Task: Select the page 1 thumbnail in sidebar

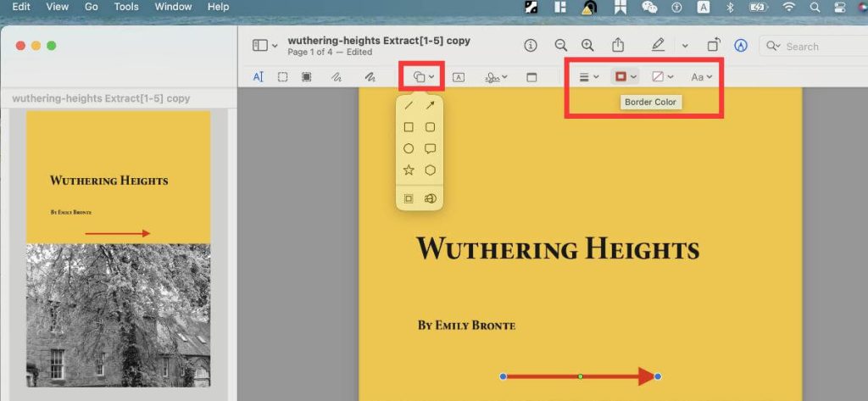Action: (x=119, y=248)
